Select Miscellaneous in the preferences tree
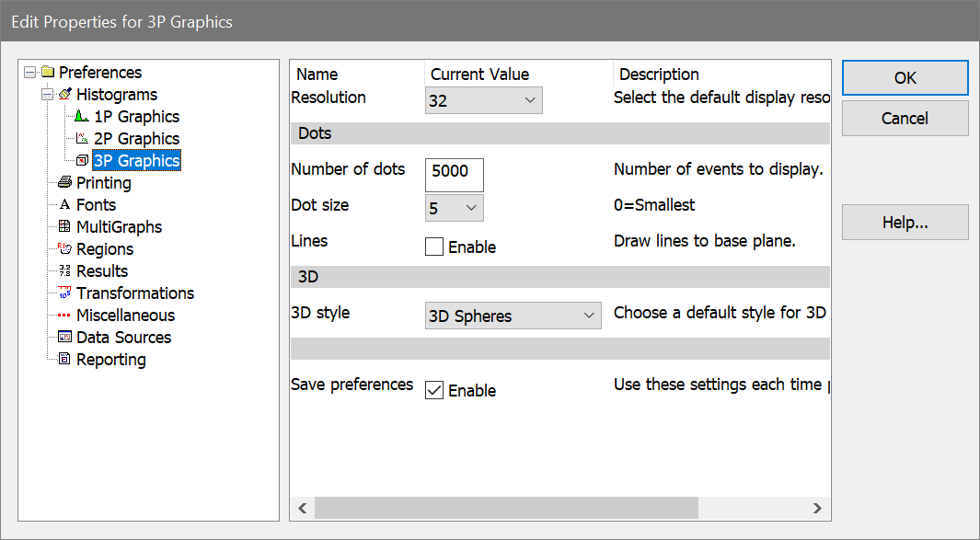This screenshot has height=540, width=980. pyautogui.click(x=125, y=316)
